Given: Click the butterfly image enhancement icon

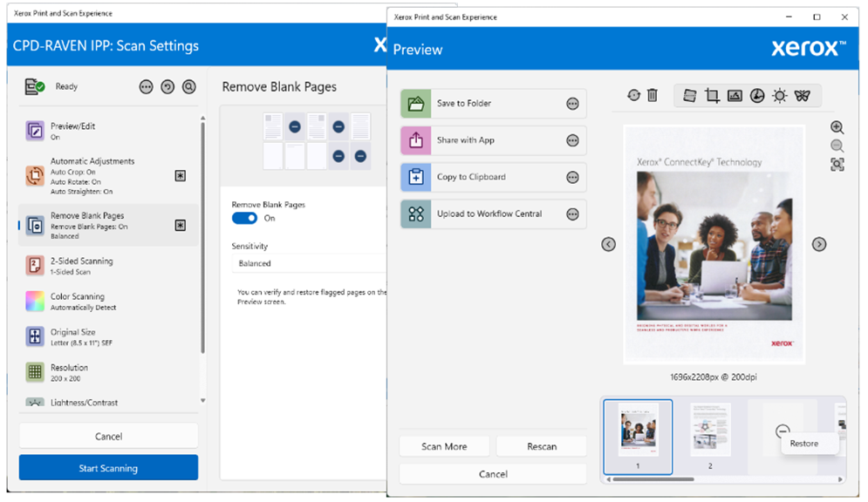Looking at the screenshot, I should pos(802,96).
